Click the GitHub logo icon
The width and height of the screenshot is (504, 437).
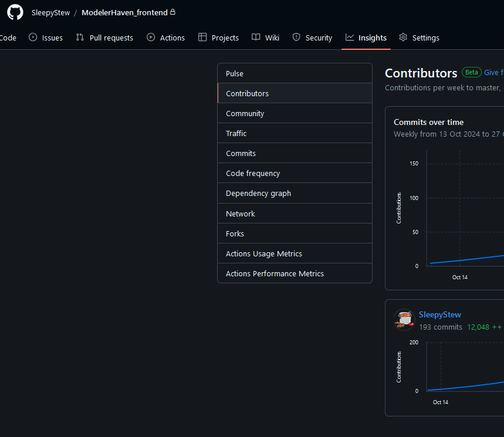(x=15, y=12)
